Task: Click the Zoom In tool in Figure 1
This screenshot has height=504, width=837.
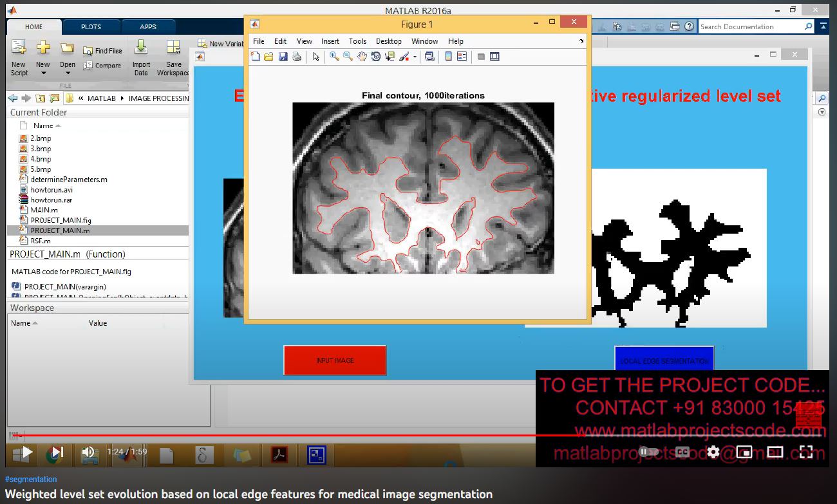Action: 334,57
